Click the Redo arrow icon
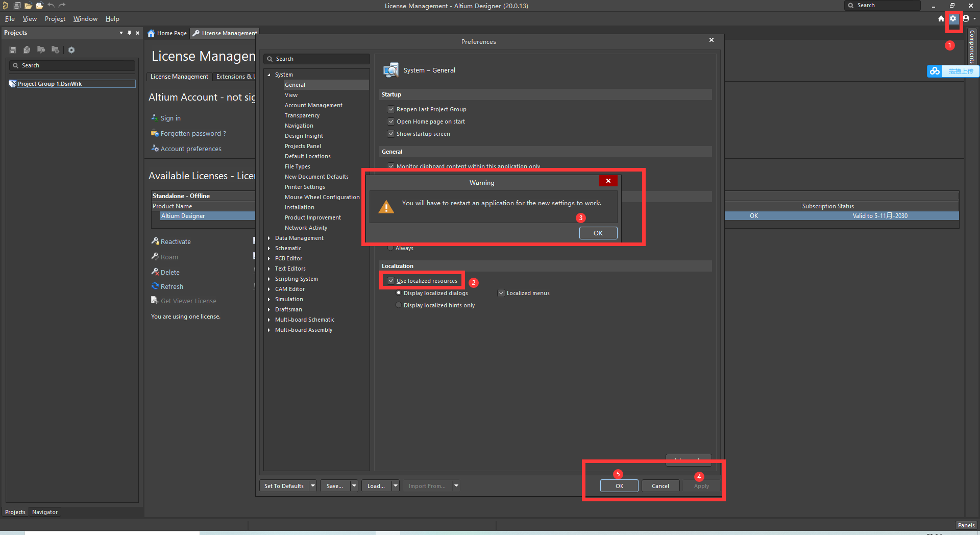 62,5
